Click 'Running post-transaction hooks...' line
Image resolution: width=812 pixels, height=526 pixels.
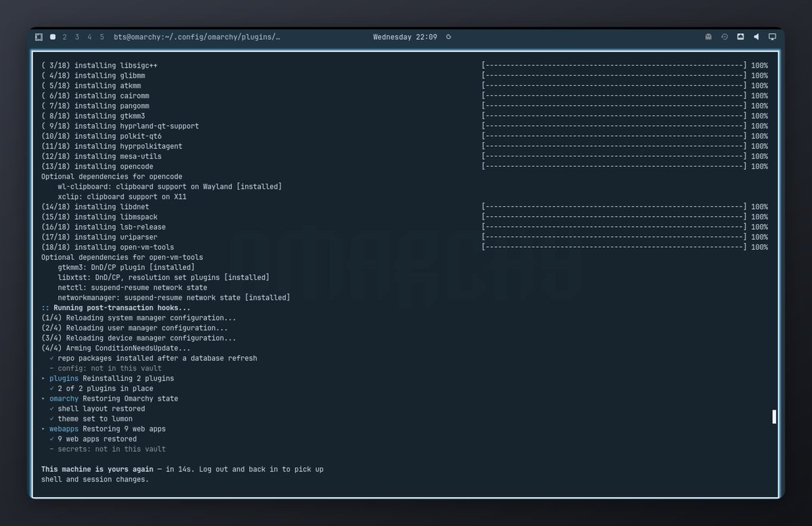[116, 308]
